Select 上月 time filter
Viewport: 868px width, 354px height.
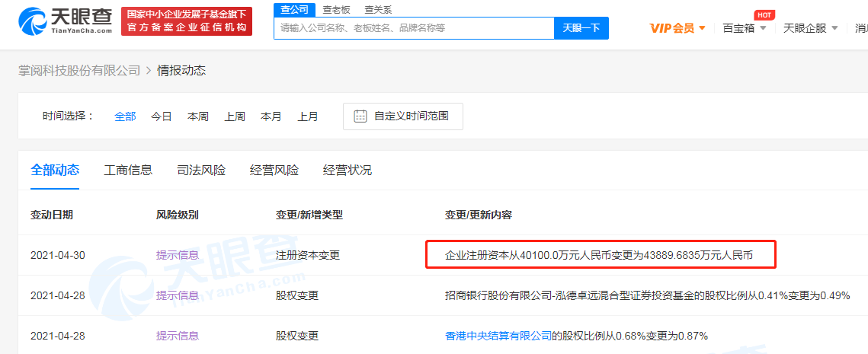coord(308,116)
